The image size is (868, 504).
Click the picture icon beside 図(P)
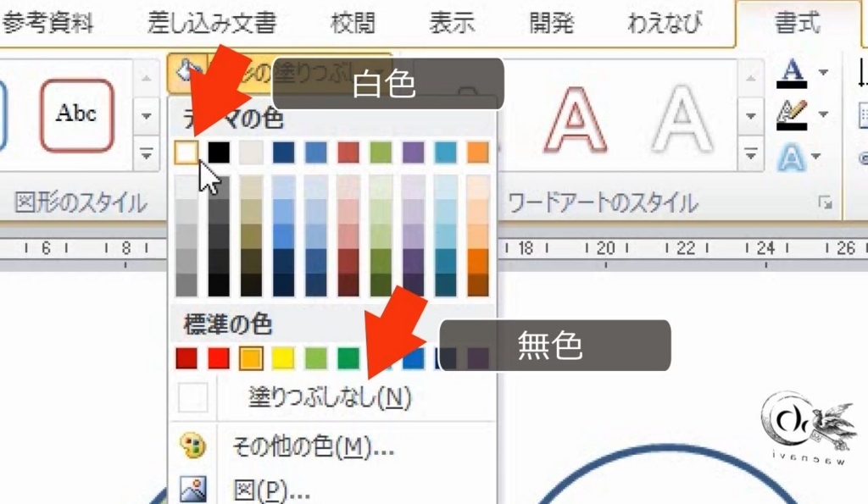193,489
